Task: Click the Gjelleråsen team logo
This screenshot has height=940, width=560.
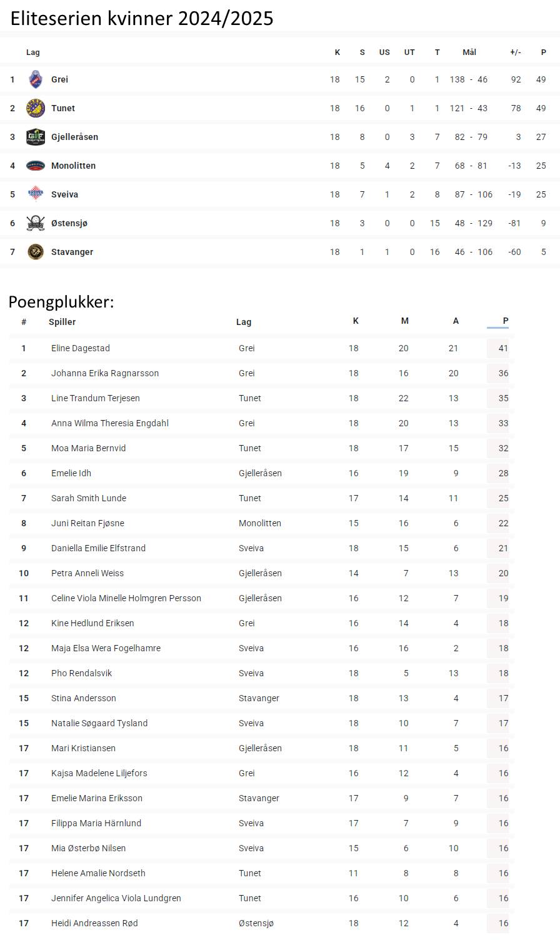Action: point(36,137)
